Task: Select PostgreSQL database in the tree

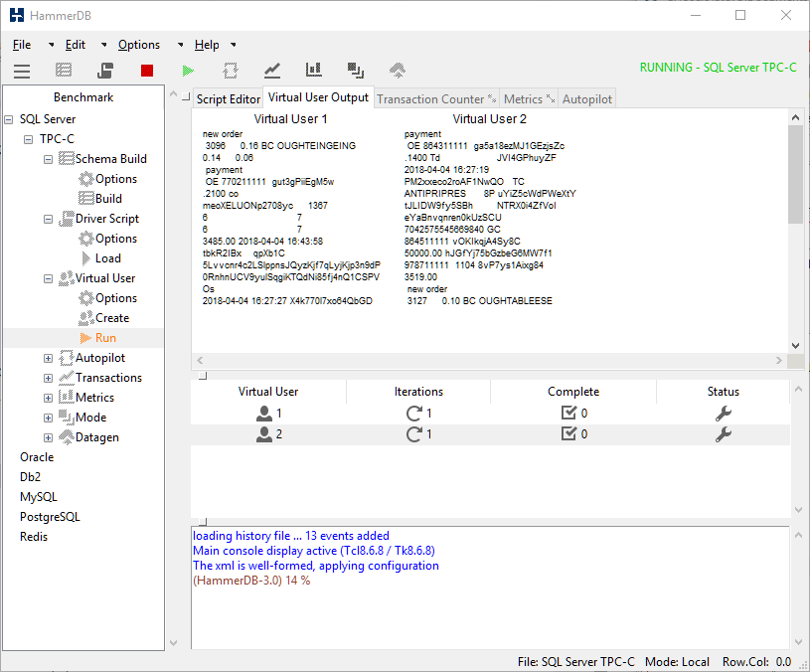Action: (x=50, y=517)
